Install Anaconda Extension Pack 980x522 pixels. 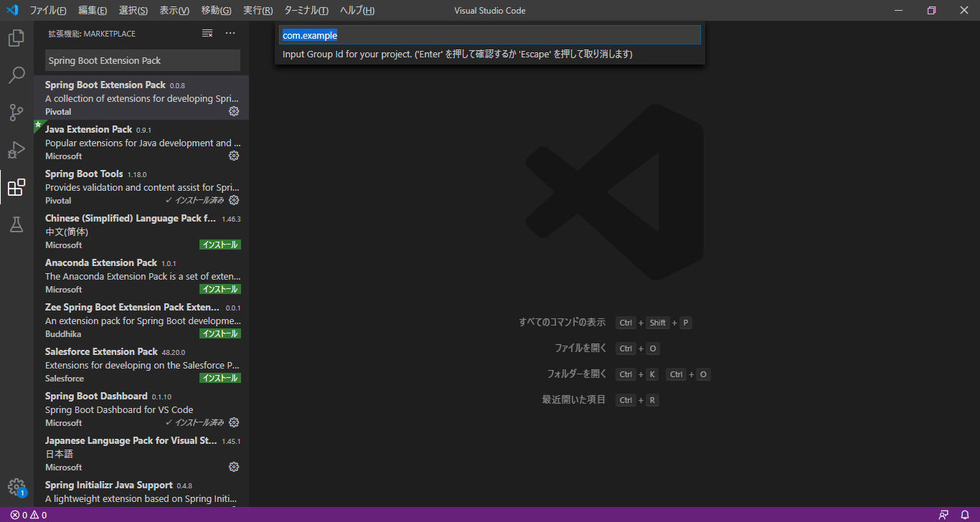220,289
